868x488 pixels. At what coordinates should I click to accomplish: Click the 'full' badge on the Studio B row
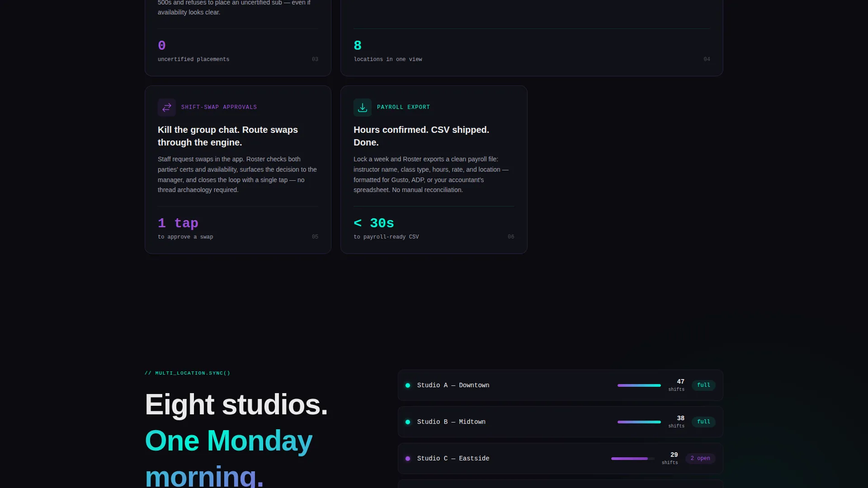pos(703,422)
